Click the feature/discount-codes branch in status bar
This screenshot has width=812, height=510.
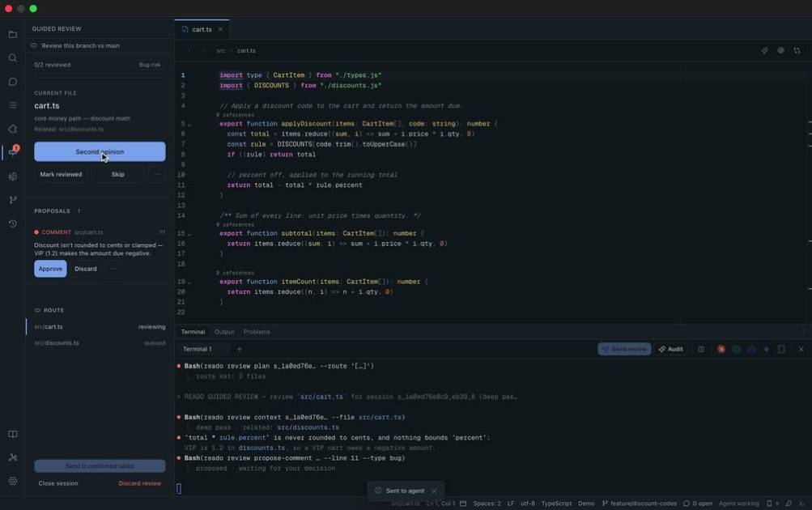[x=640, y=504]
